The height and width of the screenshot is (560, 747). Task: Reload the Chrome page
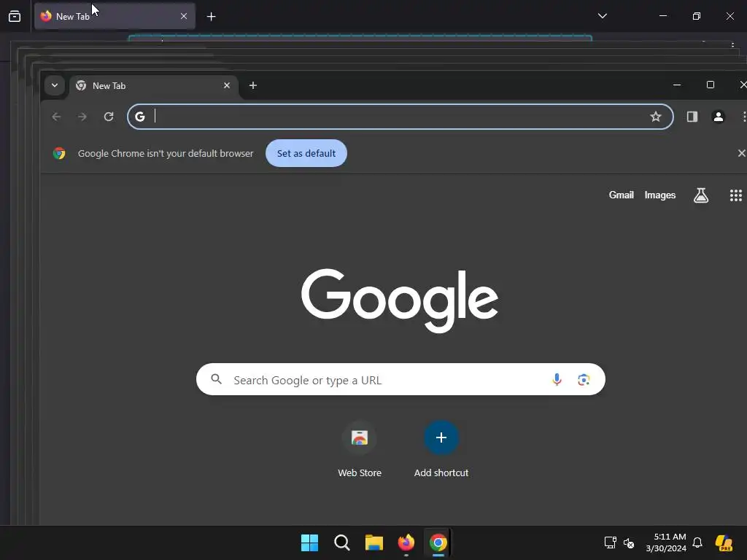tap(109, 117)
